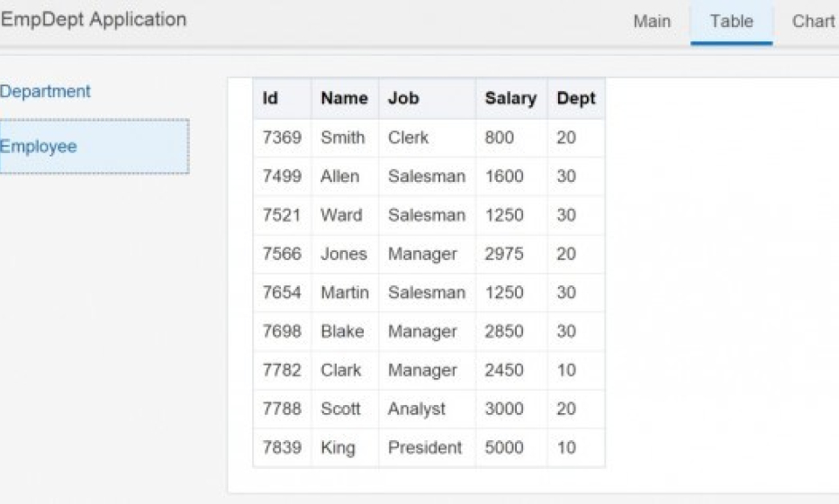Sort by the Id column header
This screenshot has height=504, width=839.
coord(270,99)
